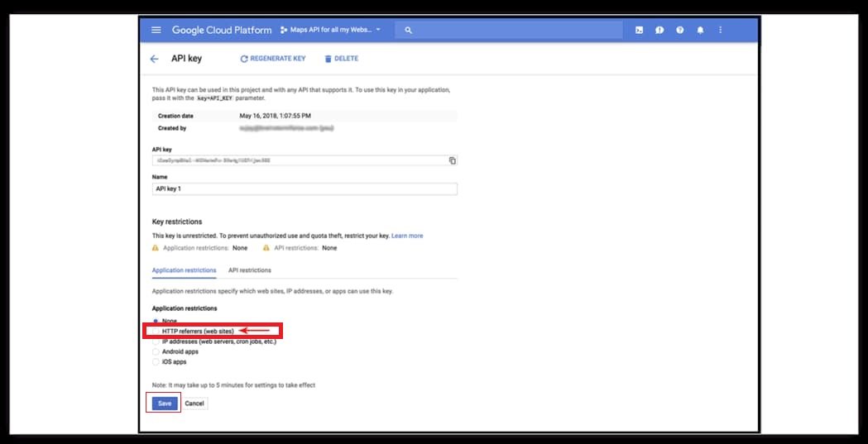This screenshot has width=868, height=444.
Task: Go back with the left arrow
Action: tap(154, 59)
